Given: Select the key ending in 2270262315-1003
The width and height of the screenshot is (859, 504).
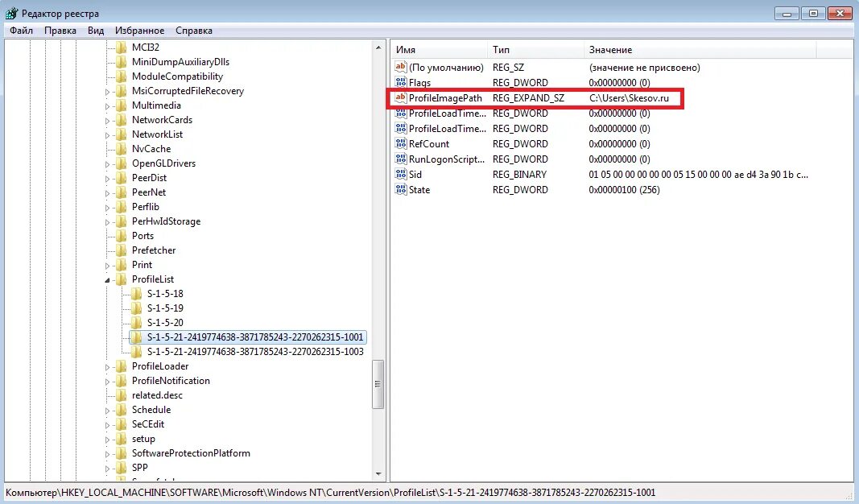Looking at the screenshot, I should coord(255,351).
